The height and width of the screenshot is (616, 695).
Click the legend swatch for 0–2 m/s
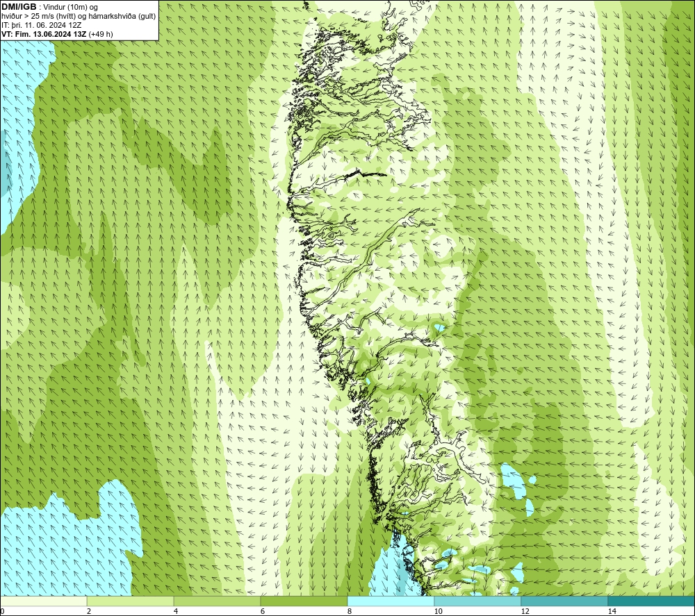pos(43,601)
